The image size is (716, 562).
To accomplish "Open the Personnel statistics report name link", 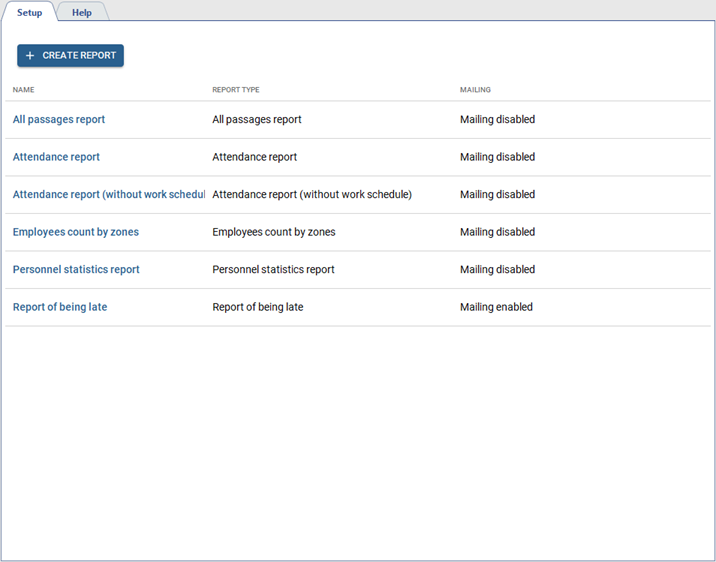I will point(76,270).
